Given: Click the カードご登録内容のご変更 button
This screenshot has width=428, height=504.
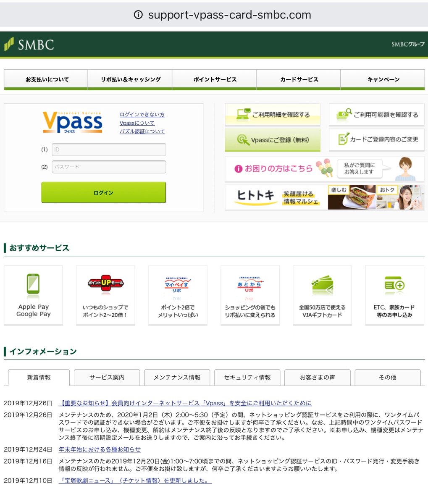Looking at the screenshot, I should [x=376, y=139].
